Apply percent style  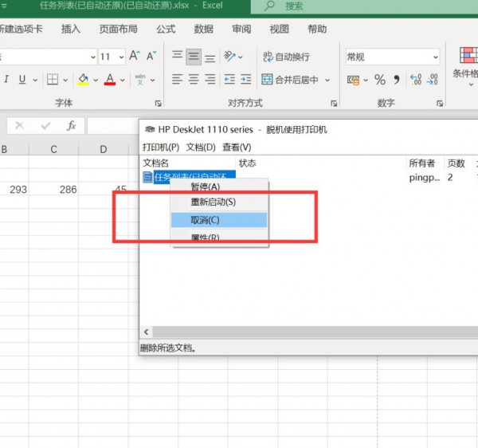tap(380, 80)
